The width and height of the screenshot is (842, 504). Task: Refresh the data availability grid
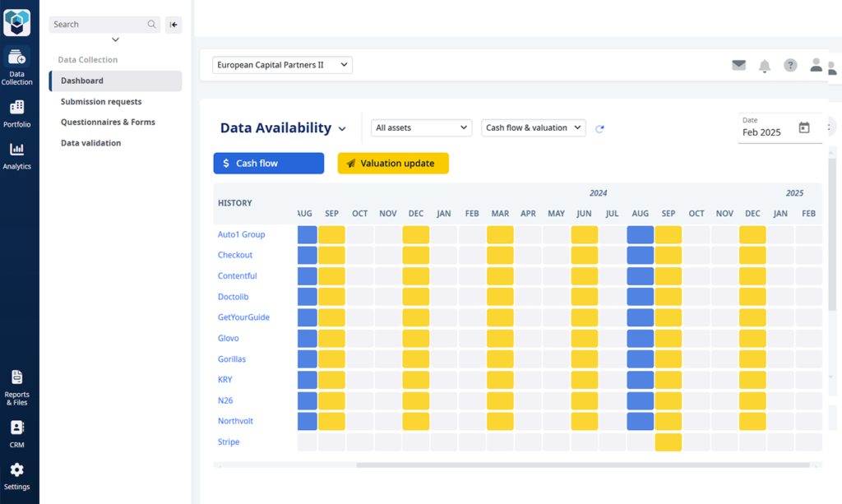(599, 128)
